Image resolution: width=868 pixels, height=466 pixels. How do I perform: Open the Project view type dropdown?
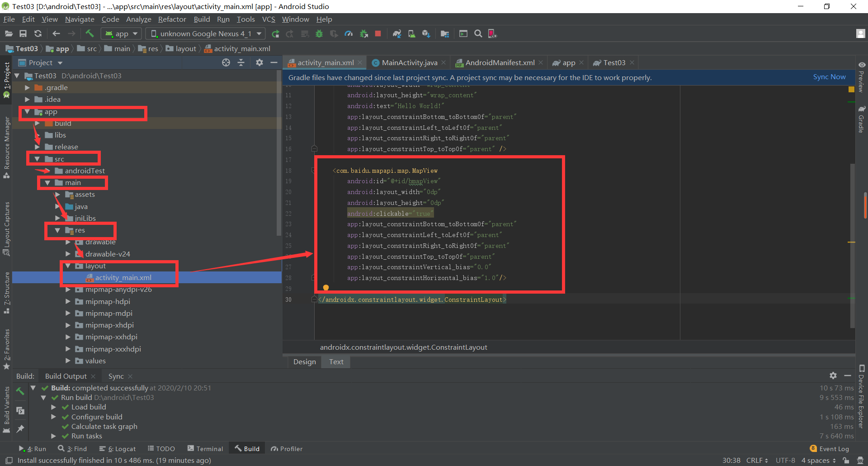pos(40,62)
